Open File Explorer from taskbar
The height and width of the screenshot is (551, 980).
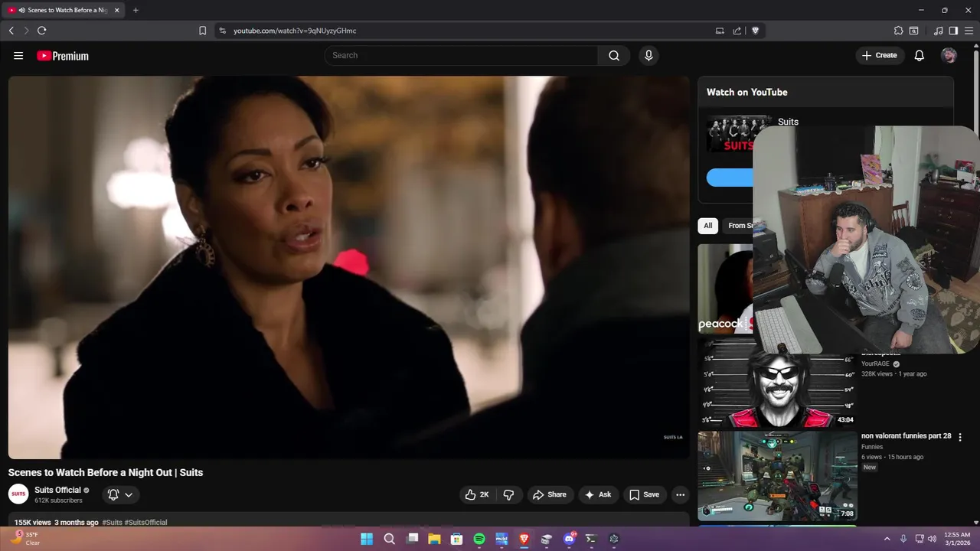pos(434,539)
